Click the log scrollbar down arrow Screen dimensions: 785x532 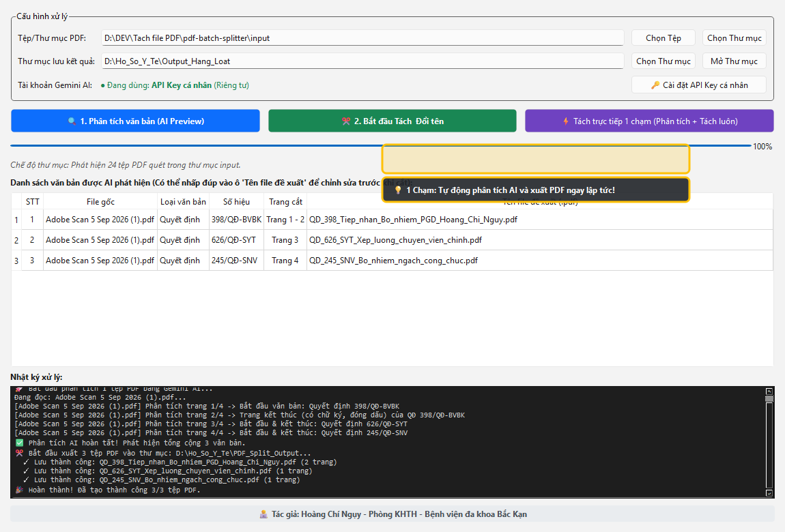[769, 493]
